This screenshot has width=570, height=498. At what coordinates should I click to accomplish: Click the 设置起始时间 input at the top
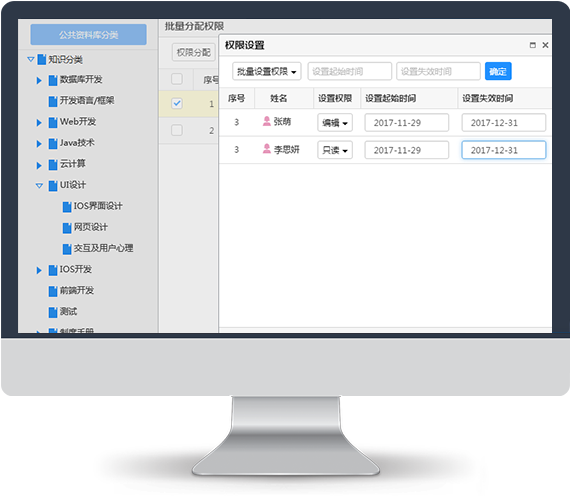tap(350, 71)
